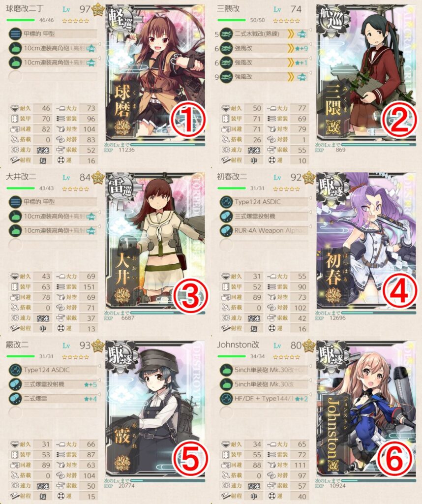The width and height of the screenshot is (422, 504).
Task: Click Kasumi's empty fourth equipment slot
Action: coord(53,413)
